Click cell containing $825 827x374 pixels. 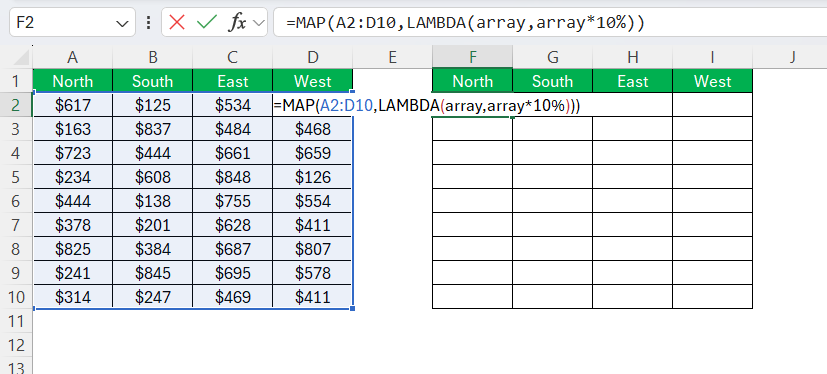click(x=73, y=249)
